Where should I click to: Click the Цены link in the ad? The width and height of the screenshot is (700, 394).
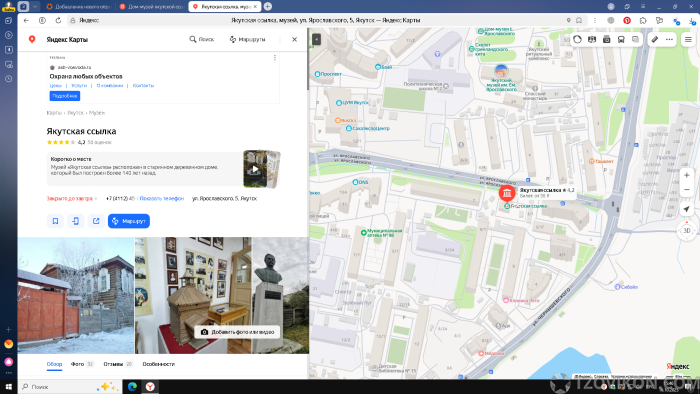(x=56, y=86)
